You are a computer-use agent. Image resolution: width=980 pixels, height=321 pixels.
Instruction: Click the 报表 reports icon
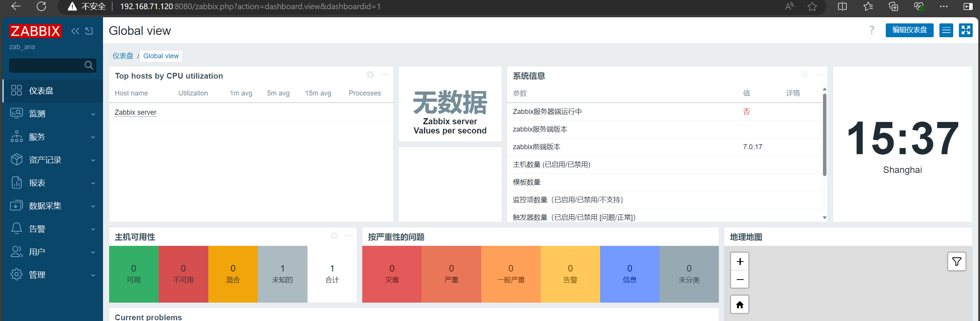16,183
